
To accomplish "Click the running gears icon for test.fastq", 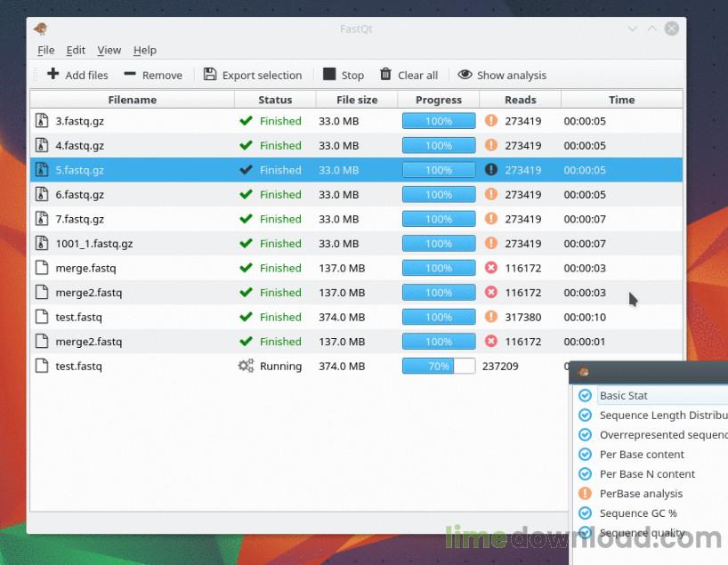I will coord(246,366).
